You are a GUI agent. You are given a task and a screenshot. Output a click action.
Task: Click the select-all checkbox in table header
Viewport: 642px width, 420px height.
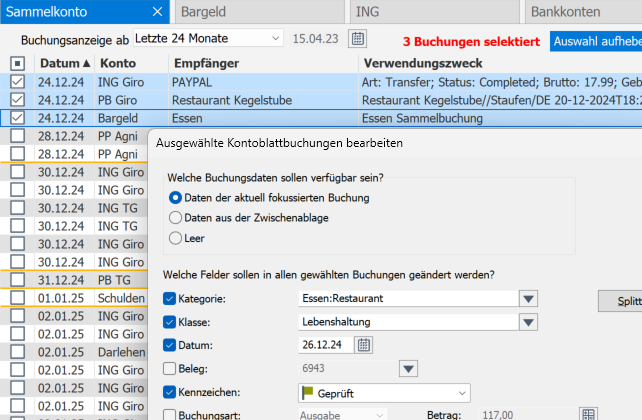(x=17, y=63)
